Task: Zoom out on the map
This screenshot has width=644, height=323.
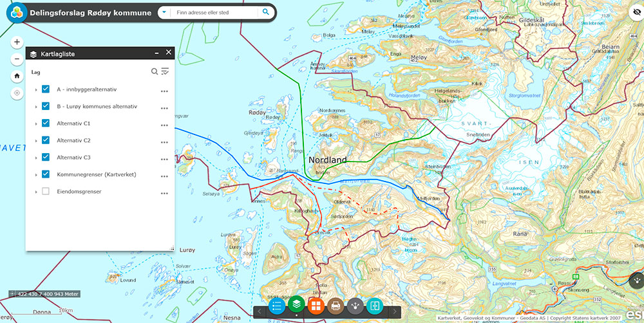Action: click(x=17, y=60)
